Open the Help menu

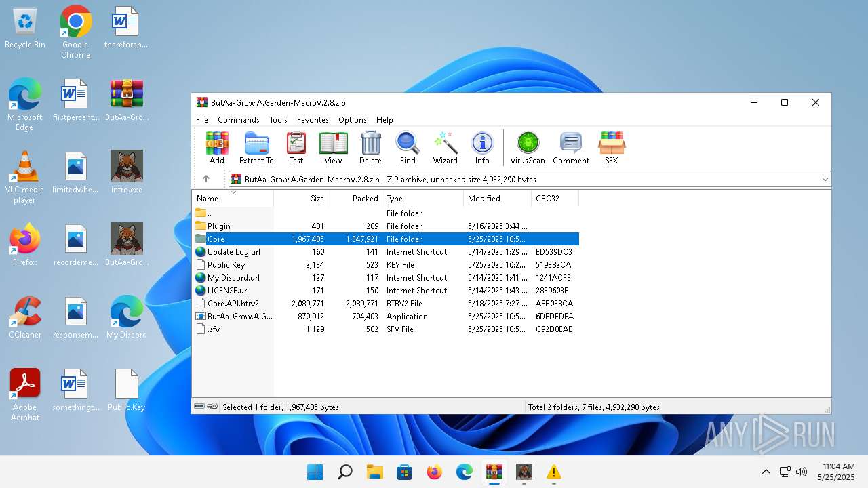coord(384,119)
